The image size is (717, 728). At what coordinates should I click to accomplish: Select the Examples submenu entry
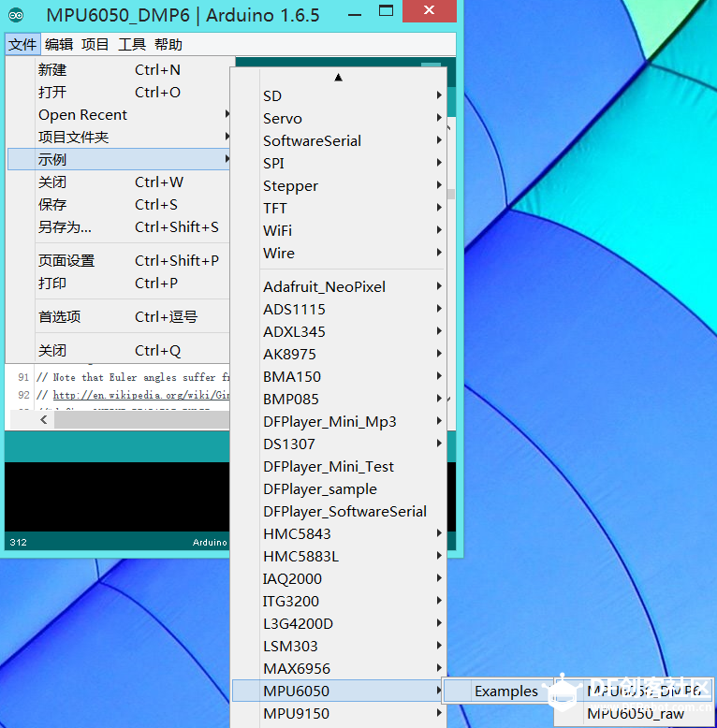(x=499, y=691)
